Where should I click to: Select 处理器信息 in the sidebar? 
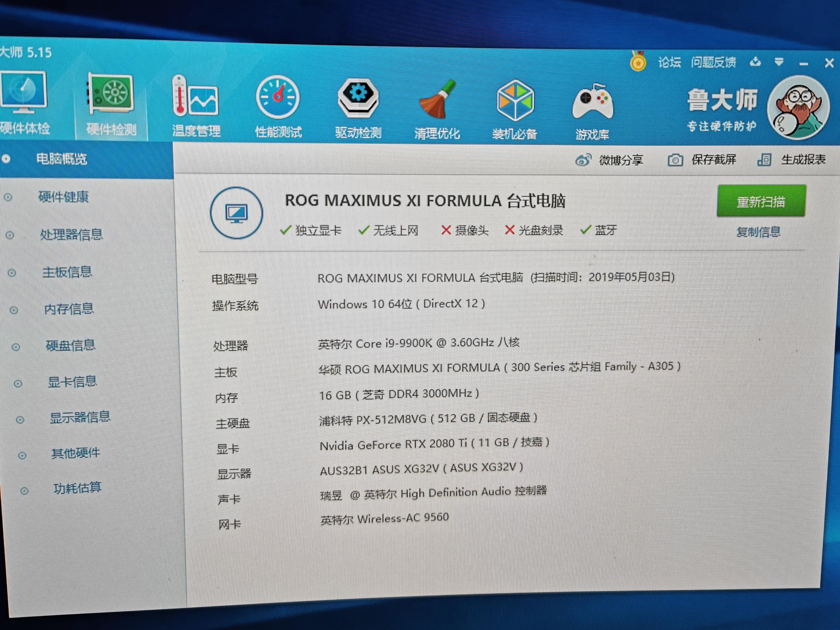click(71, 234)
